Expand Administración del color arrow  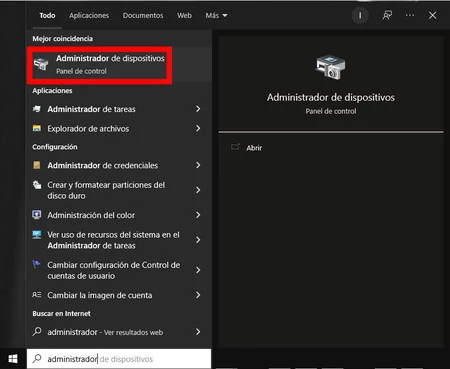(198, 215)
